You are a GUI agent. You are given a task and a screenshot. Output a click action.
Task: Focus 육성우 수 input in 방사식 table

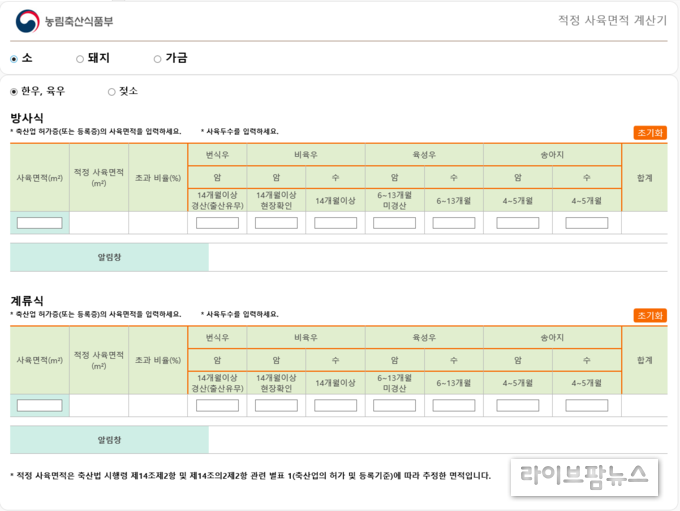[454, 223]
